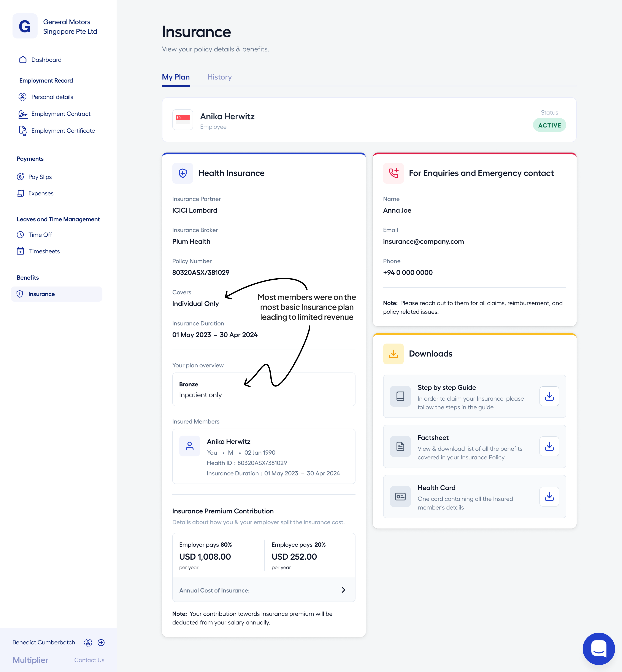
Task: Click the Bronze plan overview card
Action: tap(264, 389)
